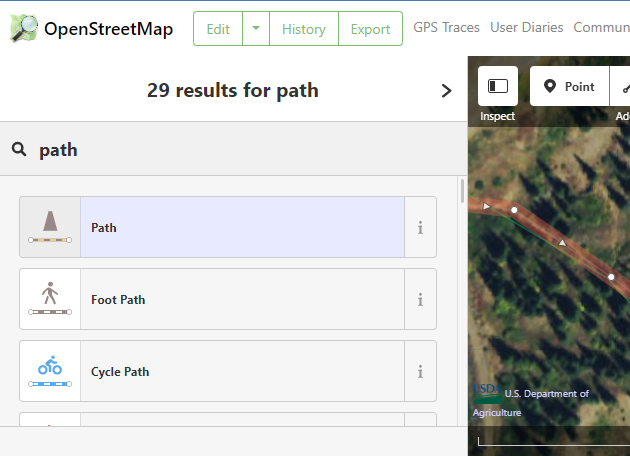Open the Export tab
The height and width of the screenshot is (456, 630).
click(x=370, y=29)
